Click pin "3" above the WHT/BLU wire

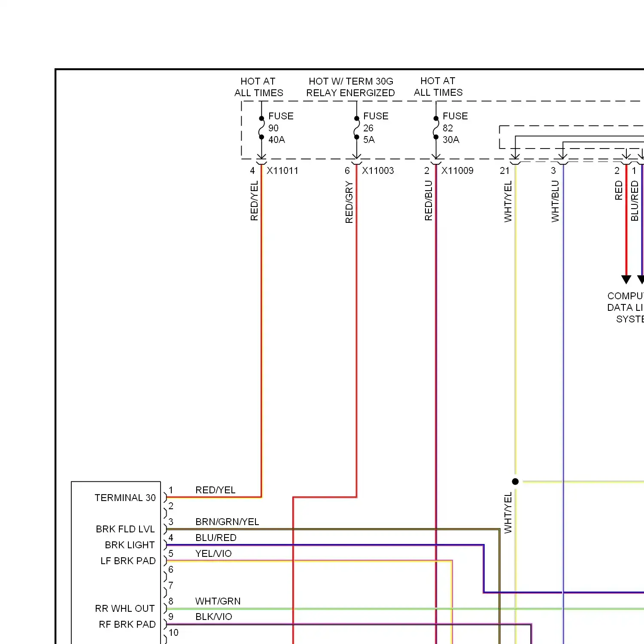point(553,170)
